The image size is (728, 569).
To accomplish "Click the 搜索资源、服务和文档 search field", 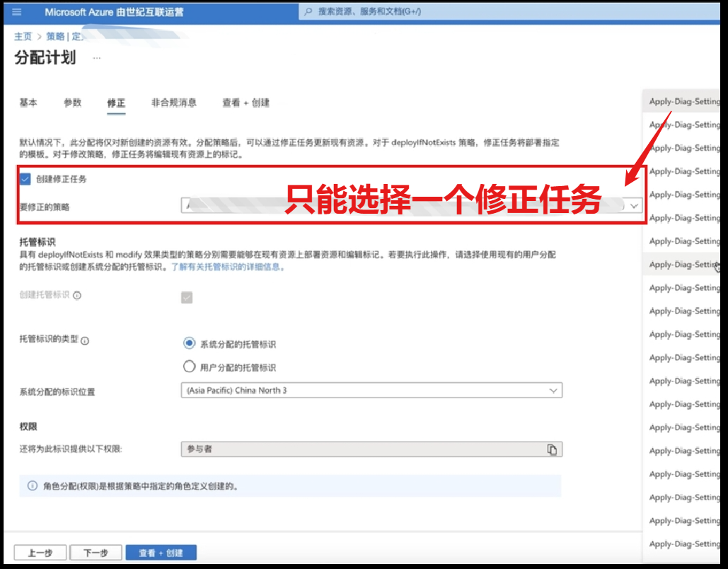I will point(424,12).
